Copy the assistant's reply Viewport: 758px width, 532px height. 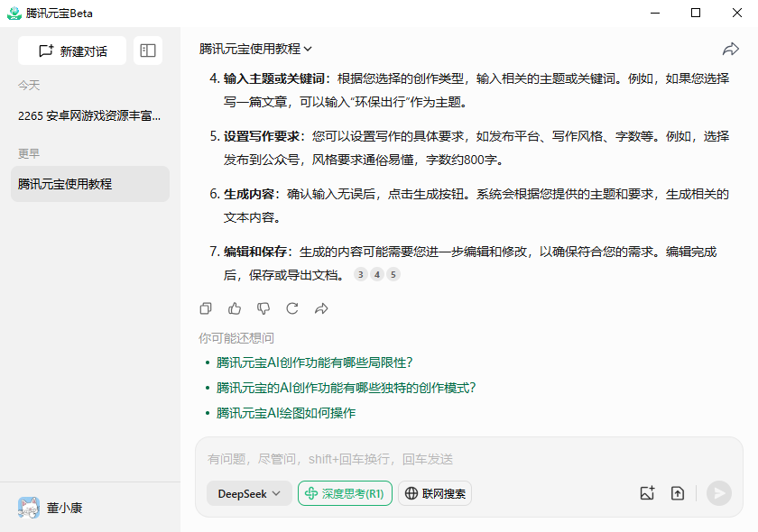[x=206, y=308]
